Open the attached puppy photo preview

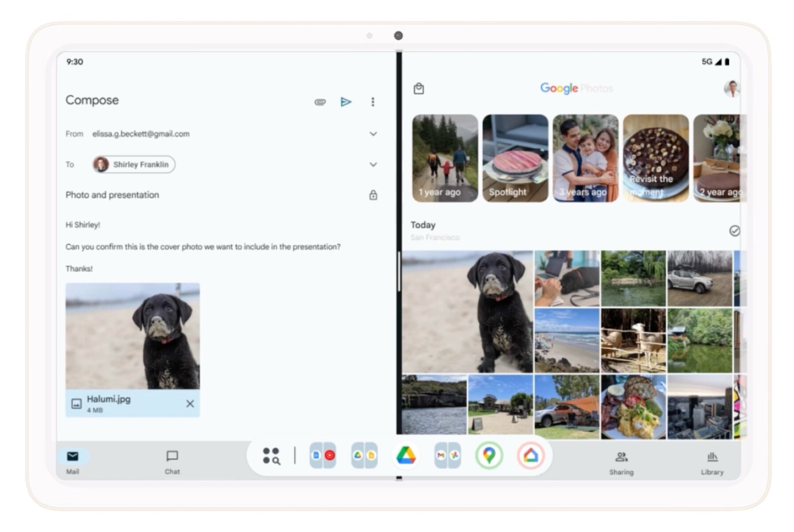click(x=133, y=336)
